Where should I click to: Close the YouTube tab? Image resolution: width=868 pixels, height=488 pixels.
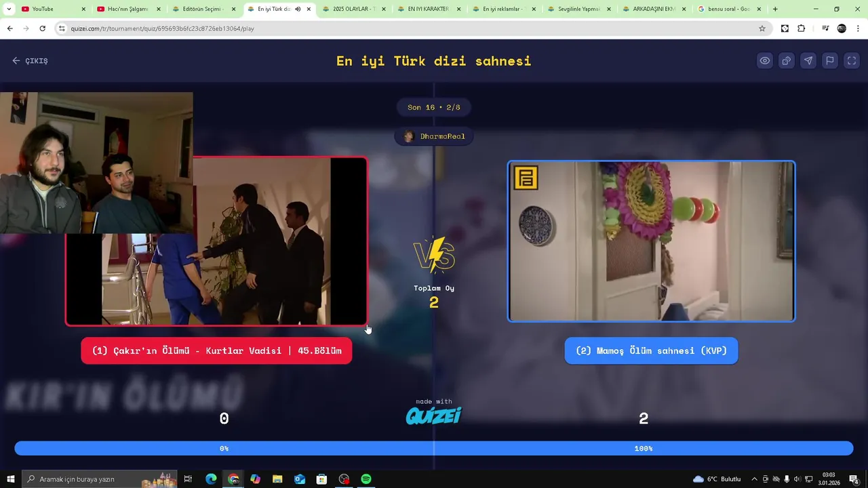tap(83, 9)
